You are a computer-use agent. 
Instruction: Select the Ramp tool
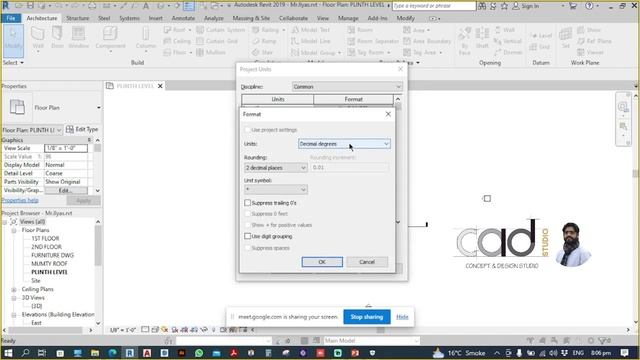(264, 41)
